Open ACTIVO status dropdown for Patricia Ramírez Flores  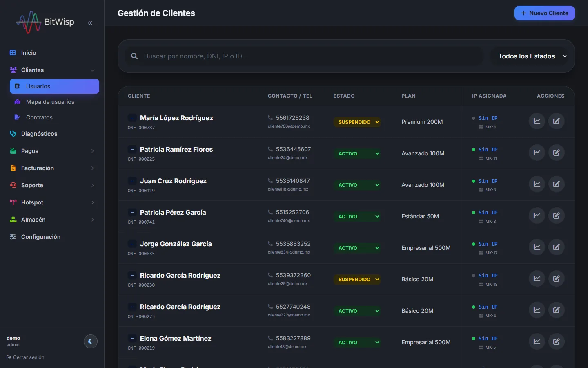point(357,153)
